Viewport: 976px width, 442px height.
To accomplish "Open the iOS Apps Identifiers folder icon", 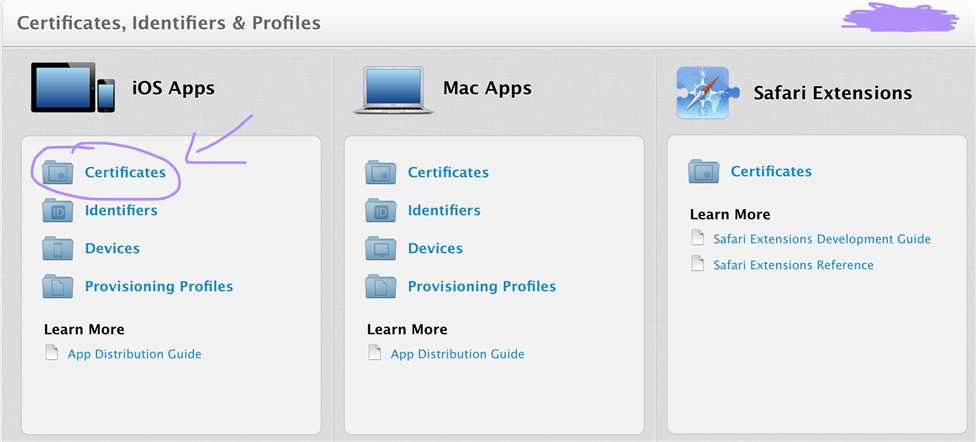I will [x=58, y=210].
